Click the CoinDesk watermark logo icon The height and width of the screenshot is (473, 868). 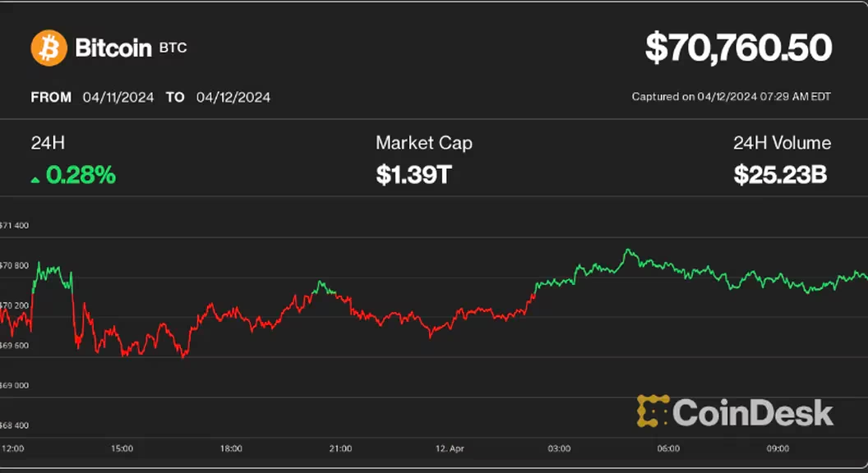click(652, 411)
